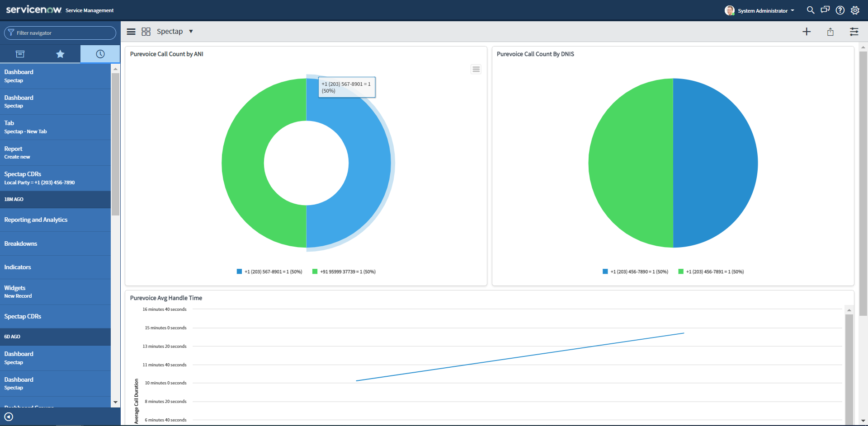Open Report Create new history entry
This screenshot has width=868, height=426.
(x=55, y=153)
